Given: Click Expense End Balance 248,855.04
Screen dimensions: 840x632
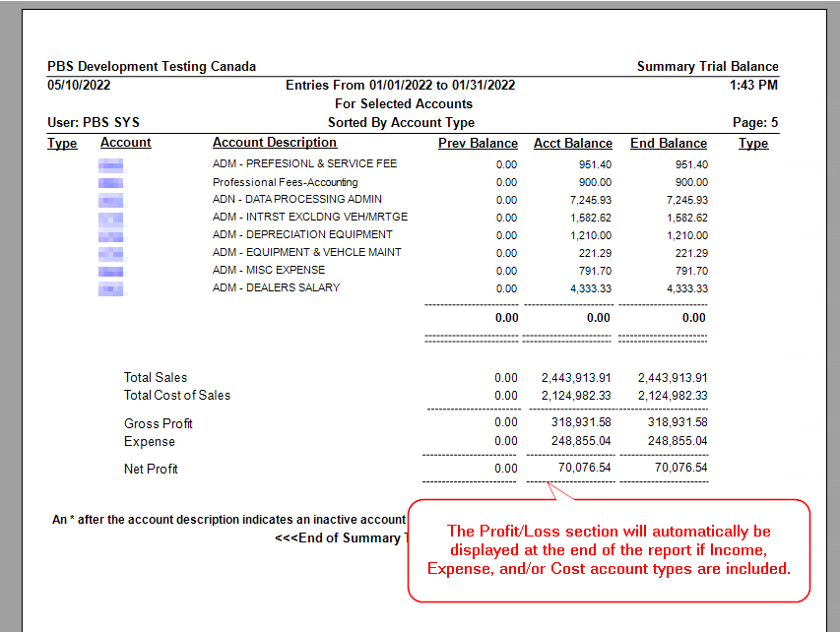Looking at the screenshot, I should [678, 441].
